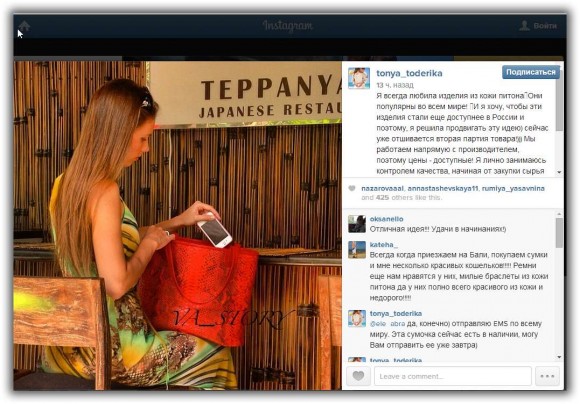
Task: Click comments scrollbar up arrow
Action: pyautogui.click(x=559, y=214)
